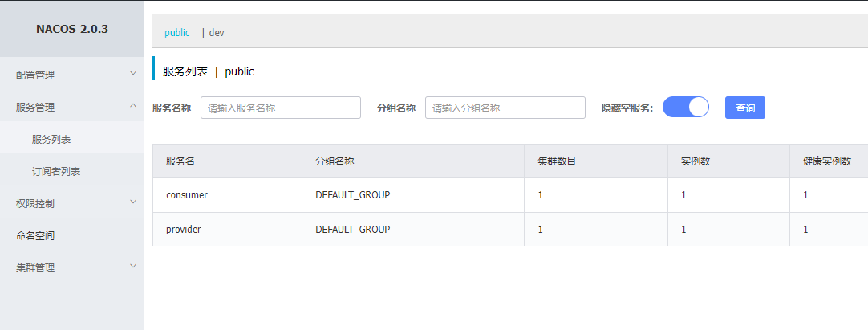Select the consumer service row
The image size is (868, 330).
(187, 195)
